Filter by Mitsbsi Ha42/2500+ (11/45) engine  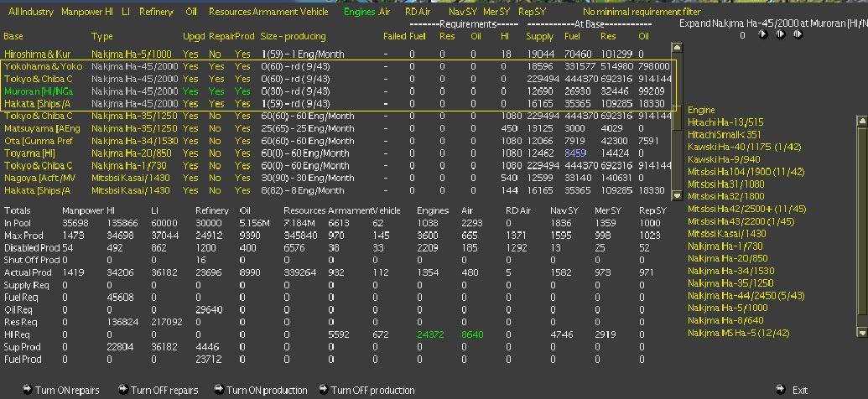[x=746, y=209]
